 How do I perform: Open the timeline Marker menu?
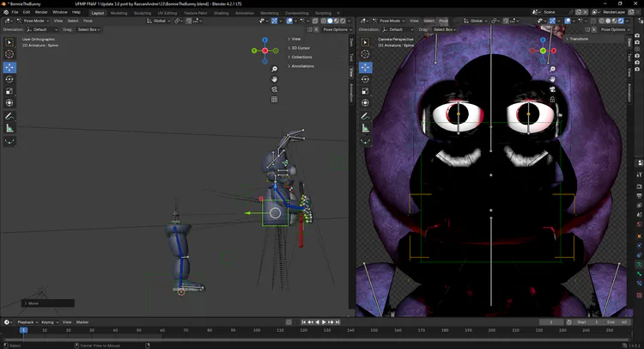tap(82, 322)
